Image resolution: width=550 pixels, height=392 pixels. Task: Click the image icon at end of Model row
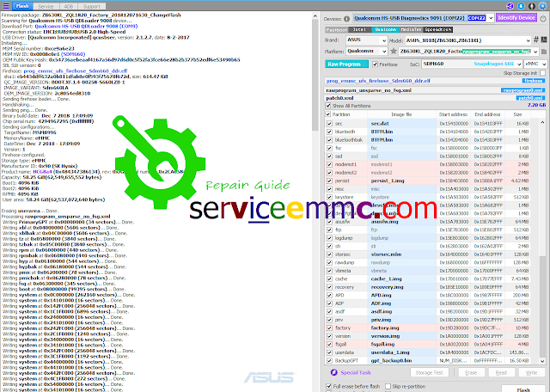point(544,40)
